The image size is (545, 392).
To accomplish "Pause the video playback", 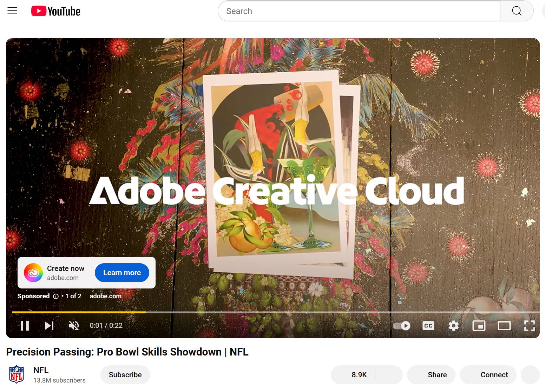I will coord(25,325).
